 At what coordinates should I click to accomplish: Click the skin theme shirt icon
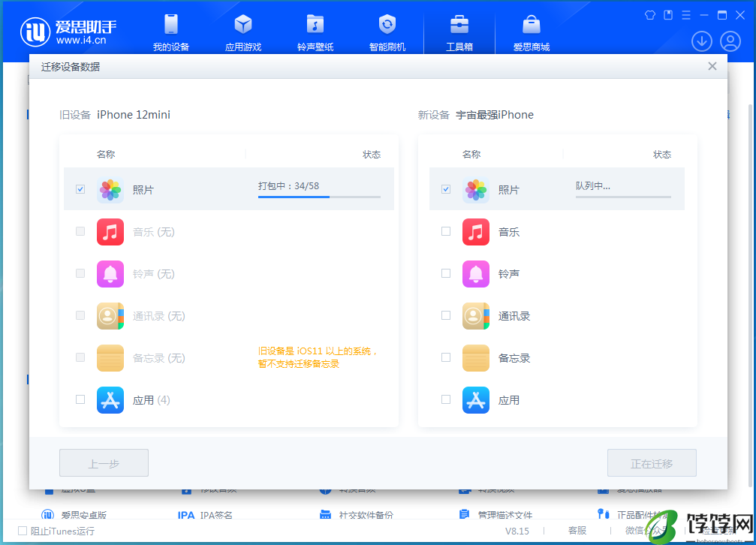(x=650, y=15)
